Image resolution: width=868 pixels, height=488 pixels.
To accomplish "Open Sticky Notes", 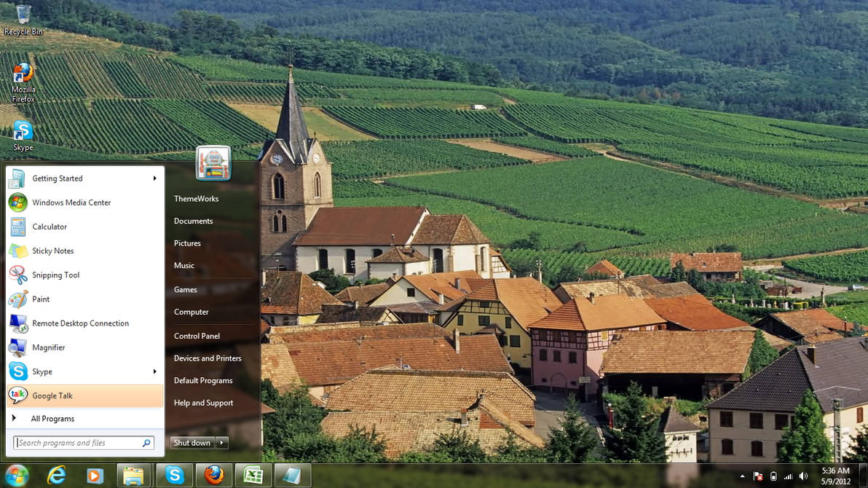I will [x=53, y=251].
